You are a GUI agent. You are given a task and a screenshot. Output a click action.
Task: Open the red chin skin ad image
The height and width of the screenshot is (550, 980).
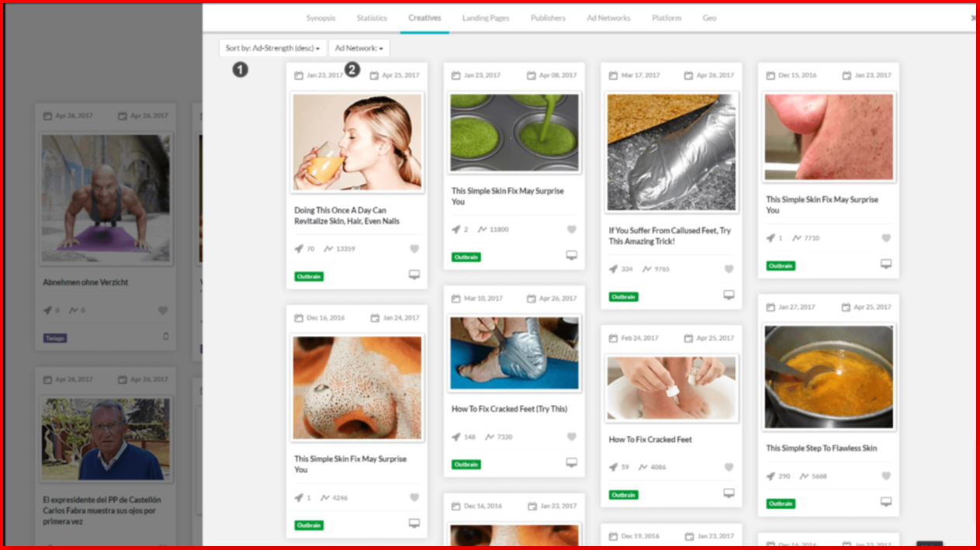(x=829, y=137)
